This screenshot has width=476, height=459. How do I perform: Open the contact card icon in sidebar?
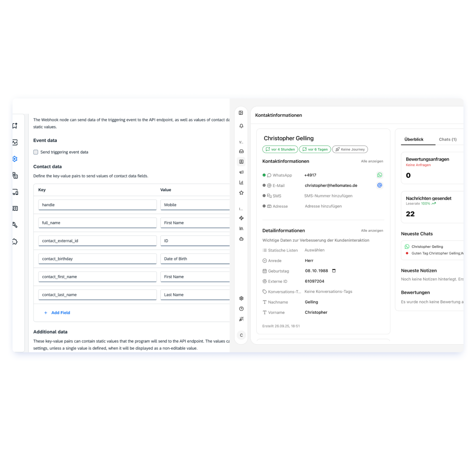(241, 161)
